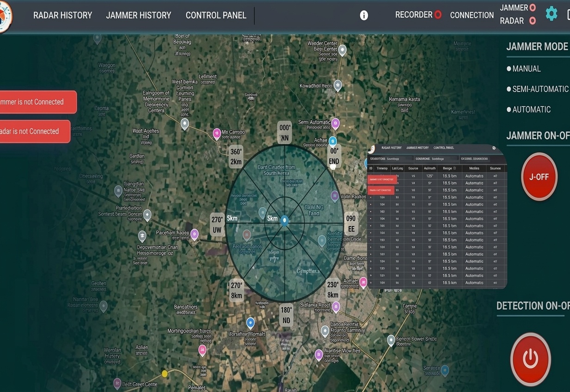
Task: Click the 270° UW bearing label
Action: coord(217,225)
